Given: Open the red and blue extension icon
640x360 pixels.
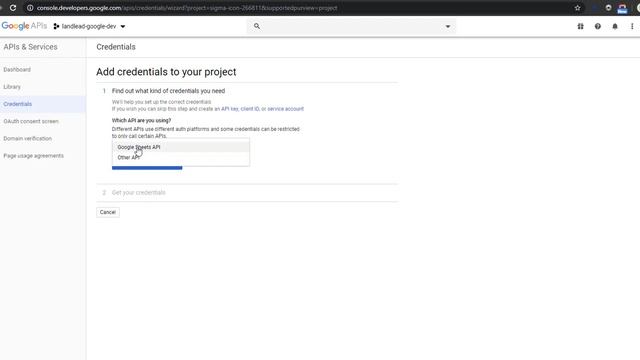Looking at the screenshot, I should coord(622,8).
